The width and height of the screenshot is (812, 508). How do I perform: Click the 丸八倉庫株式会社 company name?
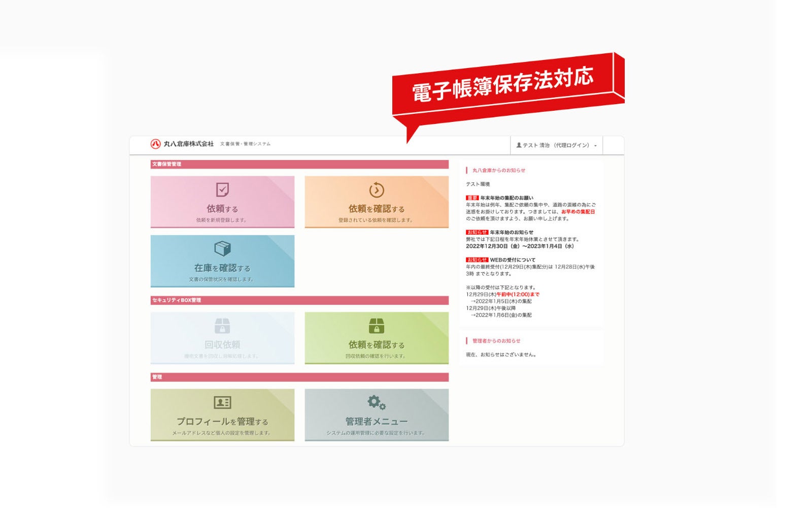coord(188,144)
